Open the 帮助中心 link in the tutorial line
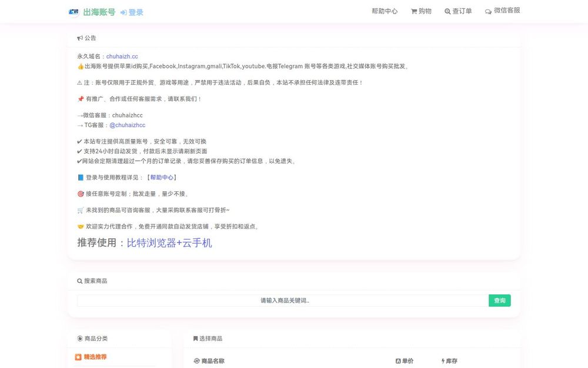The height and width of the screenshot is (368, 588). [x=162, y=177]
